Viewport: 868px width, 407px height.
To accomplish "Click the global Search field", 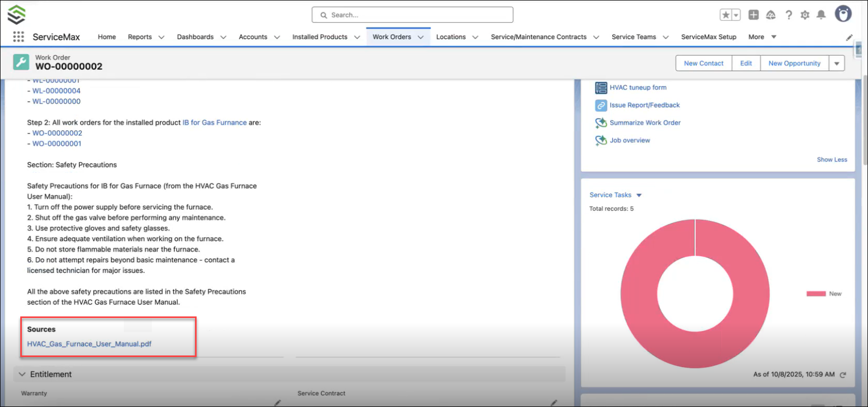I will point(412,15).
